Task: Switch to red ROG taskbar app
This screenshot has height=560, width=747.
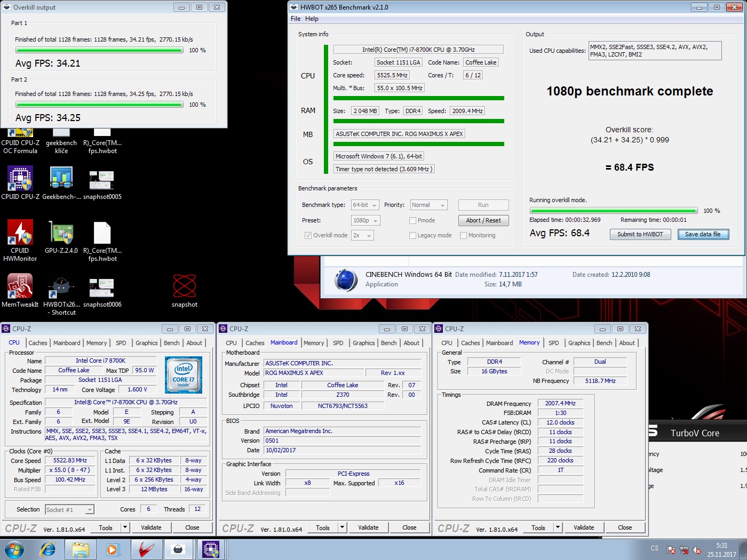Action: point(146,549)
